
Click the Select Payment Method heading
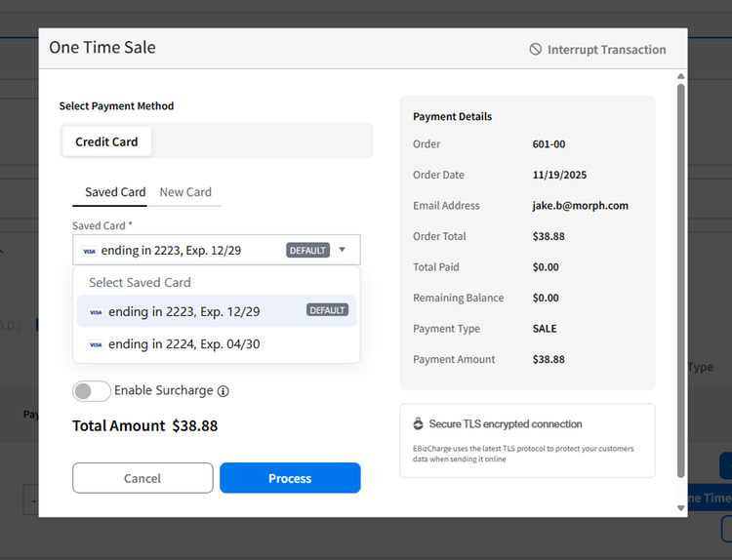[x=116, y=106]
